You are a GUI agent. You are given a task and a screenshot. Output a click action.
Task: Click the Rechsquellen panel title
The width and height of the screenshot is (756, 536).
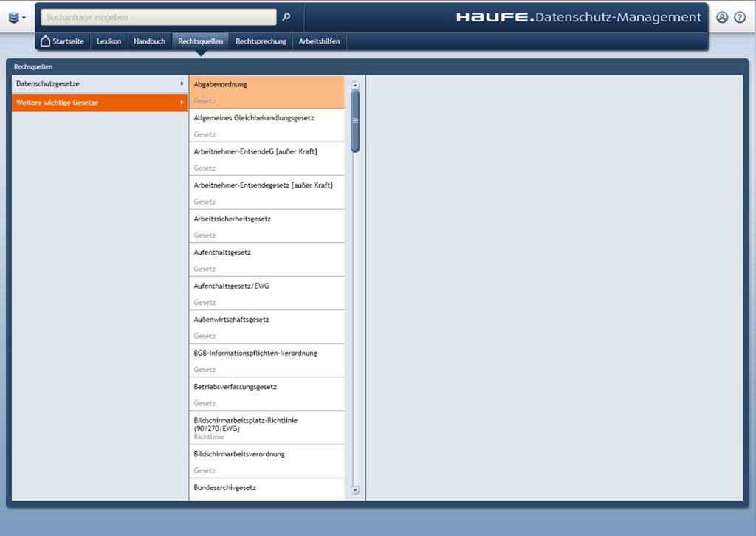pyautogui.click(x=33, y=66)
